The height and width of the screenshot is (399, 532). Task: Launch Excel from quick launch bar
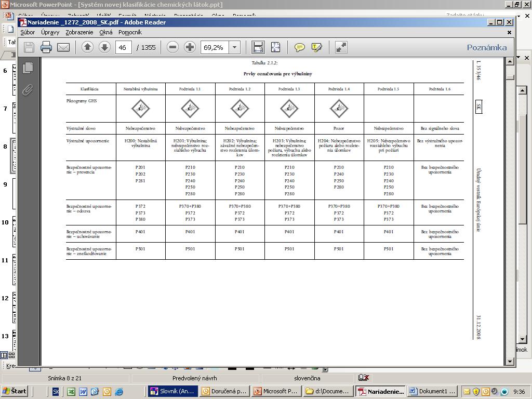(x=71, y=392)
